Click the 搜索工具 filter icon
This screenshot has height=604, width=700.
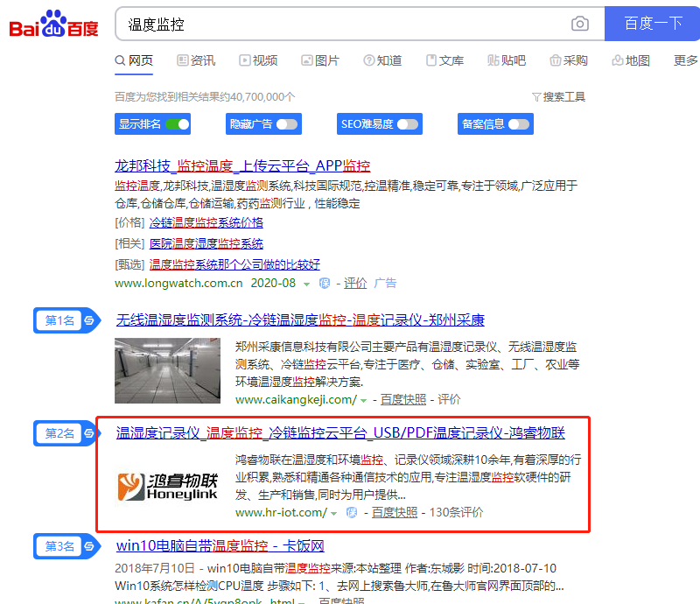coord(536,97)
